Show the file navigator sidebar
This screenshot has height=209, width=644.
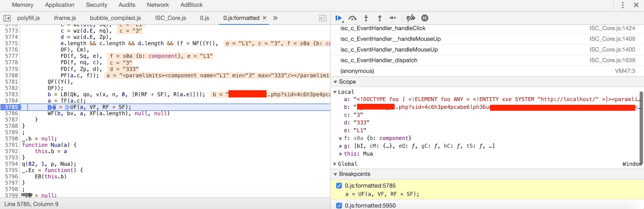(7, 18)
